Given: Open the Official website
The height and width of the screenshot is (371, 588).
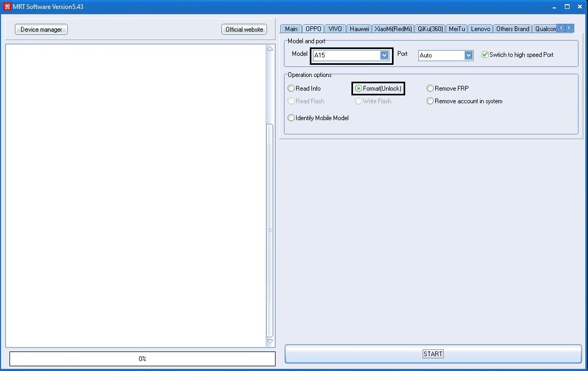Looking at the screenshot, I should (x=244, y=30).
